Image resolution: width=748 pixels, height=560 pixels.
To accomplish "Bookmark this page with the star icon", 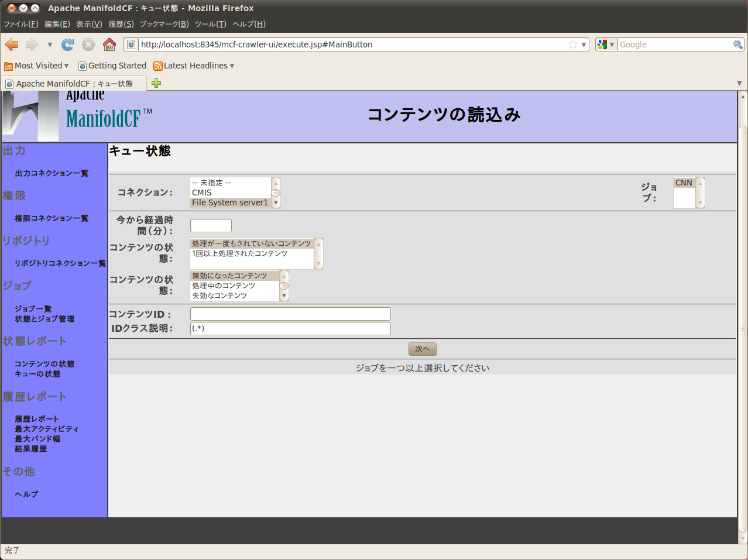I will point(573,44).
